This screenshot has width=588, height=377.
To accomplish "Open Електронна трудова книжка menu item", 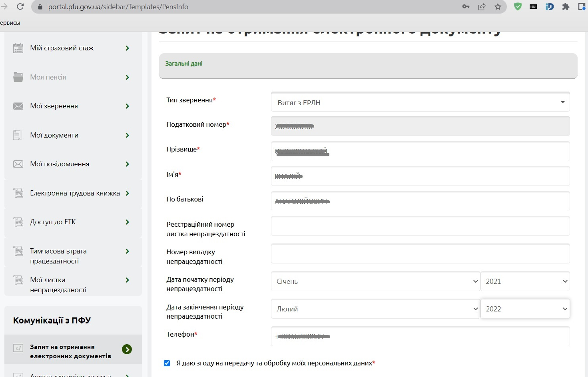I will 74,193.
